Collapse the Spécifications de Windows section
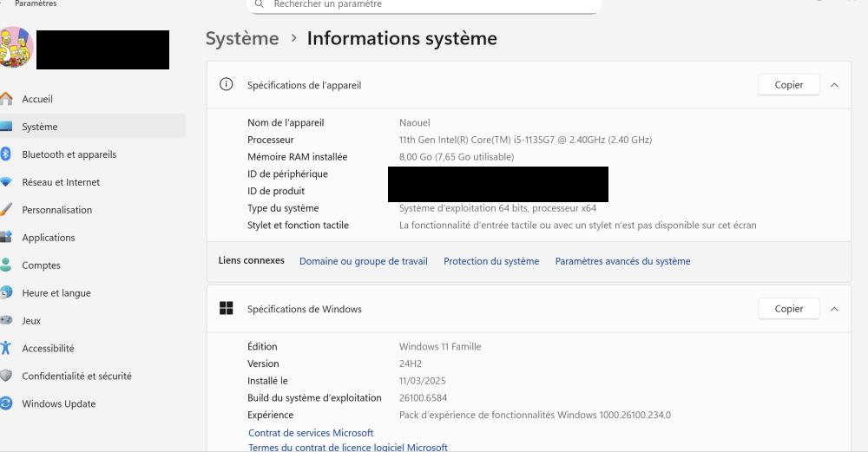Image resolution: width=868 pixels, height=452 pixels. [x=834, y=309]
